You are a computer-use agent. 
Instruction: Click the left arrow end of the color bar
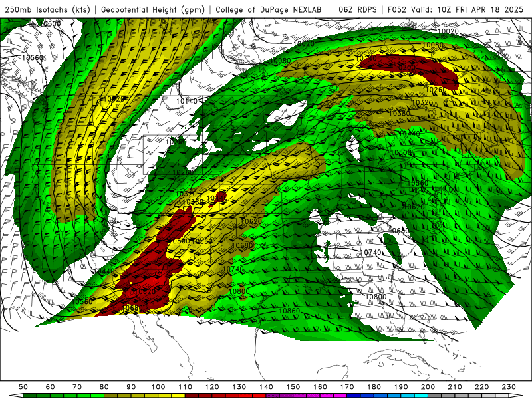(15, 396)
